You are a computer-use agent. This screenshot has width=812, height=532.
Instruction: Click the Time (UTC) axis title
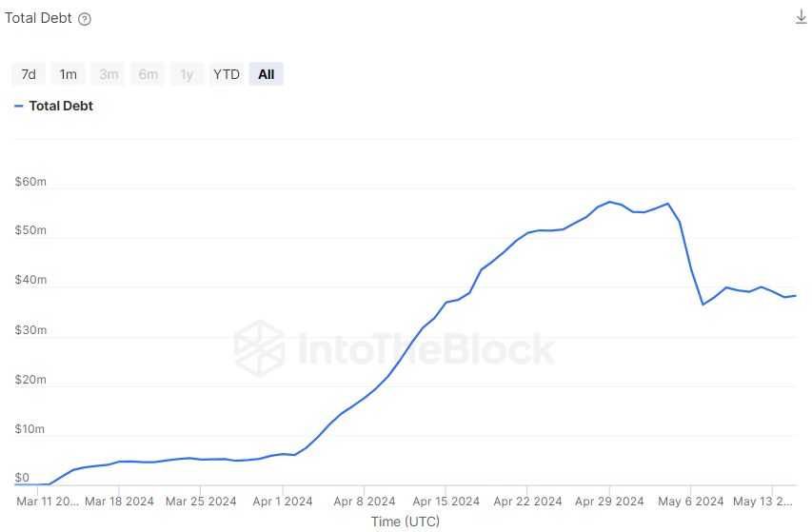pos(406,522)
